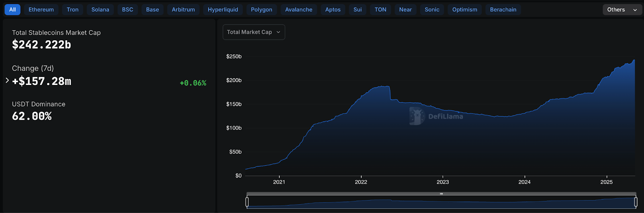
Task: Click the $100b y-axis label
Action: [x=234, y=128]
